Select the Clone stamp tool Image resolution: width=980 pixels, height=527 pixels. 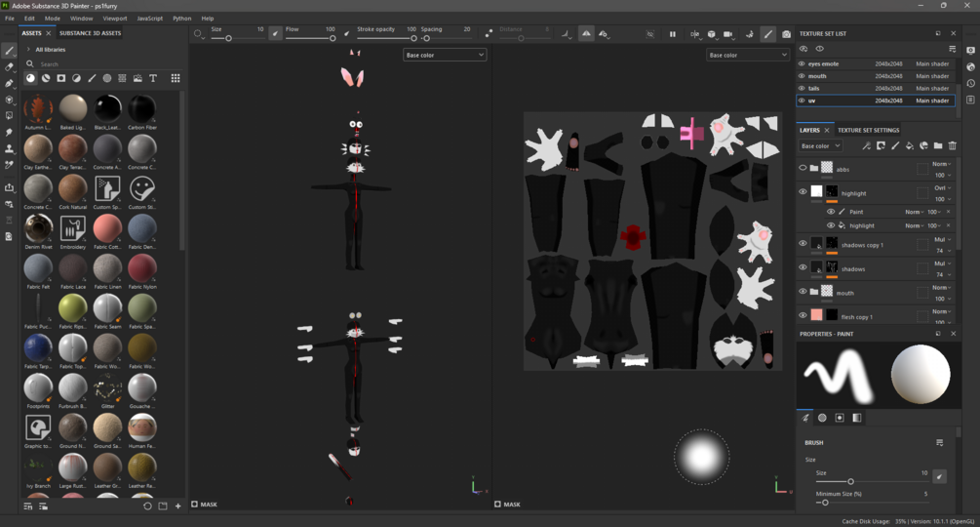click(x=10, y=148)
